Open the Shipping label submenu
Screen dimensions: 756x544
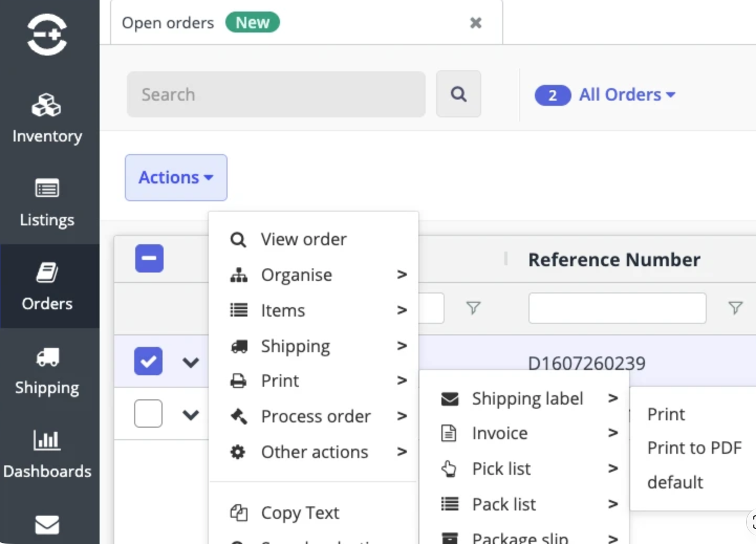(524, 398)
